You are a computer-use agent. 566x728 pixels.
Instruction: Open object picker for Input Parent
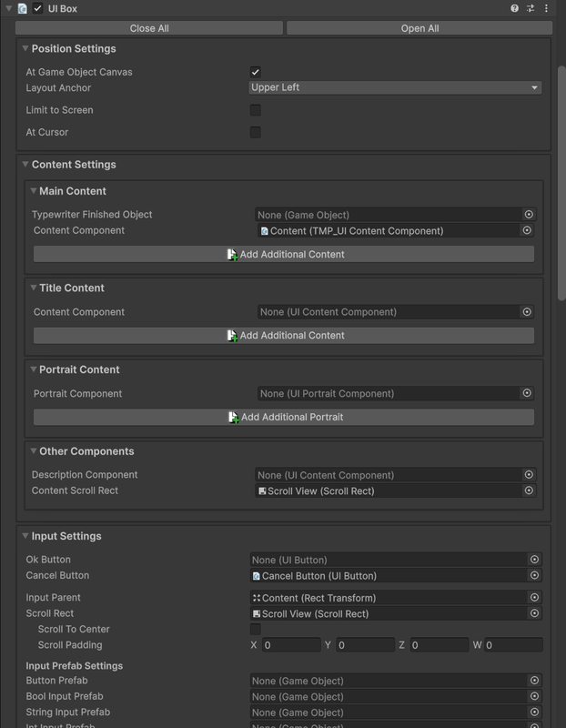[534, 598]
